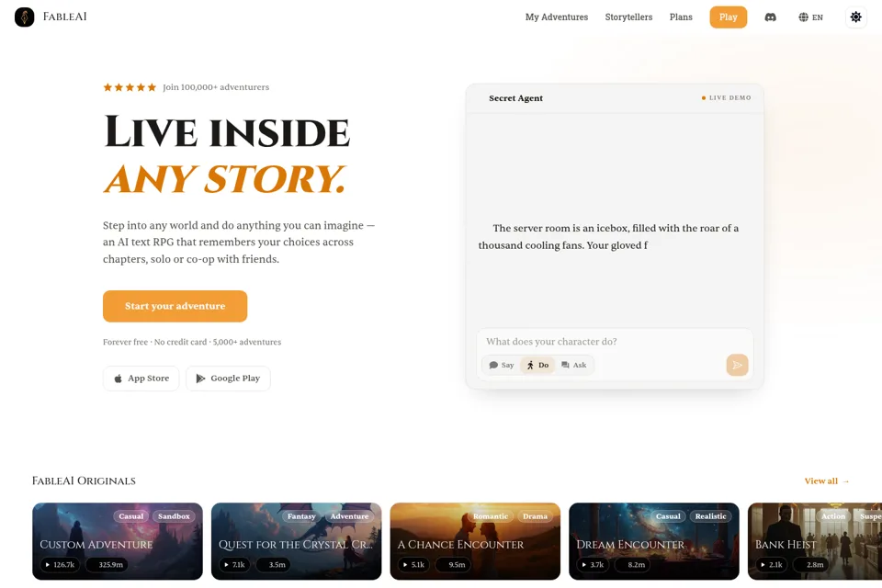Toggle the light/dark theme sun icon
Viewport: 882px width, 588px height.
point(855,17)
